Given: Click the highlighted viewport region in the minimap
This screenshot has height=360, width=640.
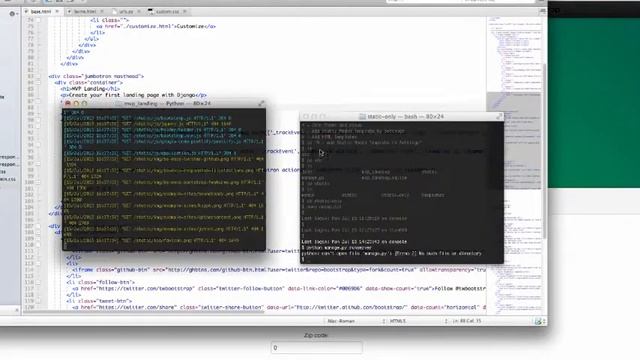Looking at the screenshot, I should (x=514, y=141).
